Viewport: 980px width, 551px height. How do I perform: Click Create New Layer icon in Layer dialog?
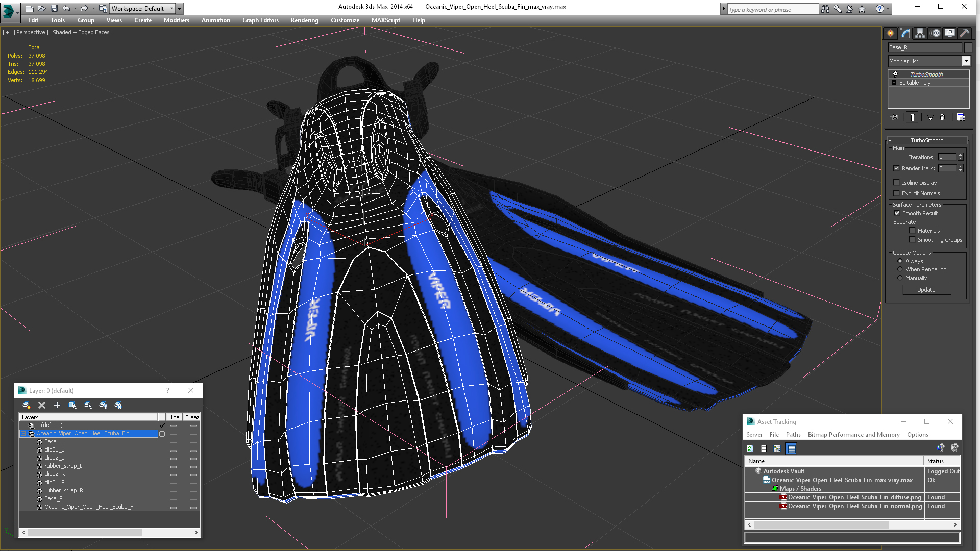pos(27,405)
